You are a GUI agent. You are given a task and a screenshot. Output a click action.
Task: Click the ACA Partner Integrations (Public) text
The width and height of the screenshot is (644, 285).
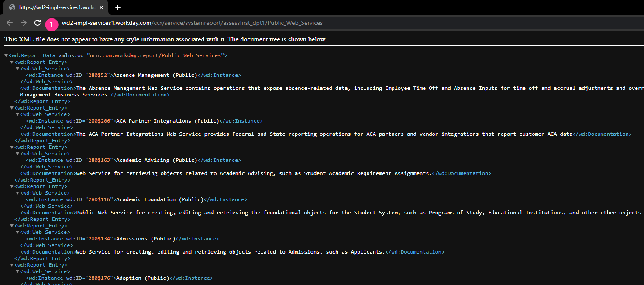pyautogui.click(x=167, y=121)
